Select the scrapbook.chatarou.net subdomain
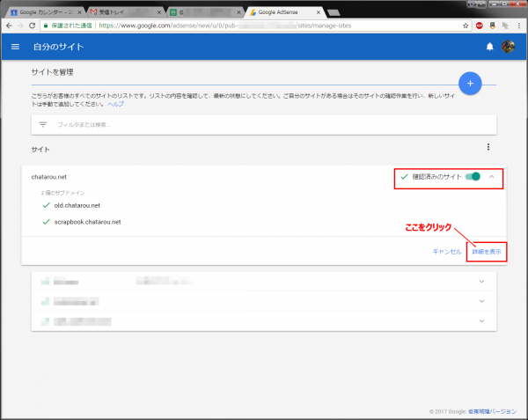The height and width of the screenshot is (420, 528). (x=87, y=222)
